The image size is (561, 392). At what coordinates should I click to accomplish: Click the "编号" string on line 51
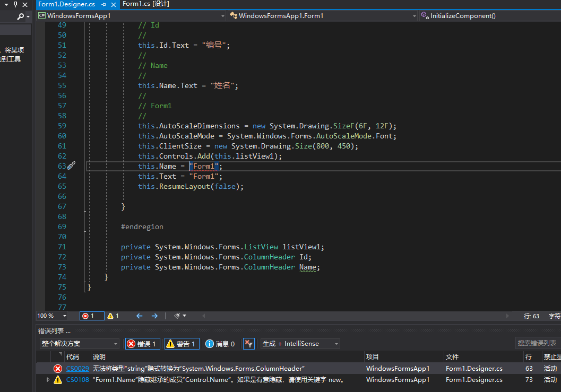(214, 46)
